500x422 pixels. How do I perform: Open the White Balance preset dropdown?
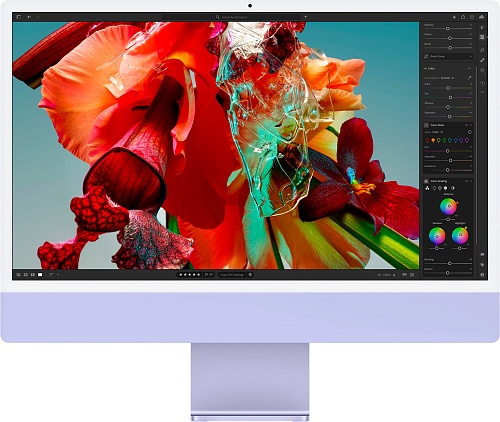click(447, 78)
